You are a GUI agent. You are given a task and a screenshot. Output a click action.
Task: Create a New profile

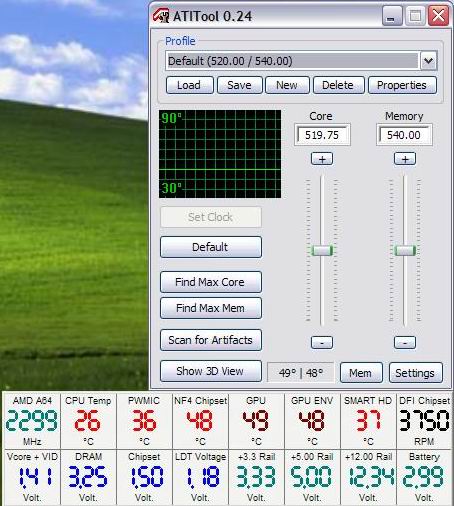pyautogui.click(x=287, y=85)
